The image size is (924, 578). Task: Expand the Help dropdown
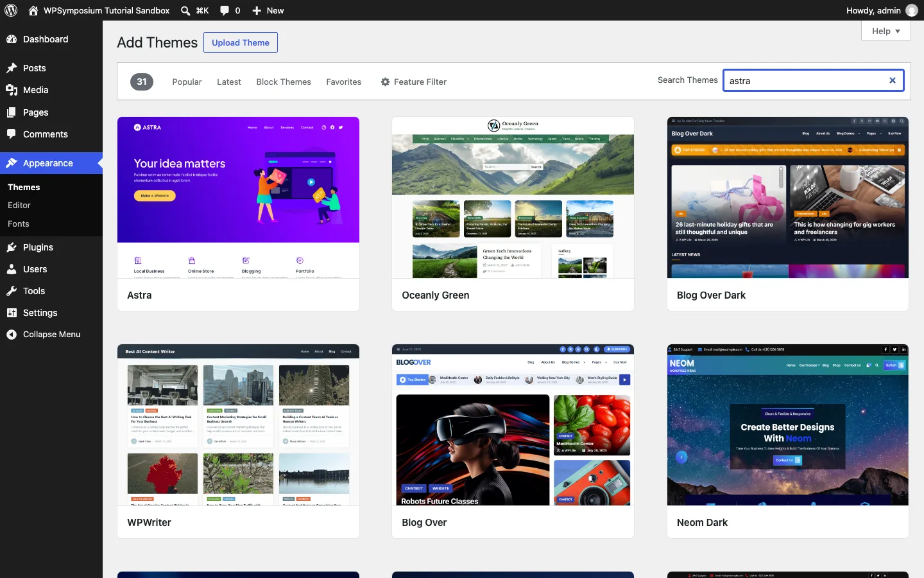pyautogui.click(x=886, y=31)
